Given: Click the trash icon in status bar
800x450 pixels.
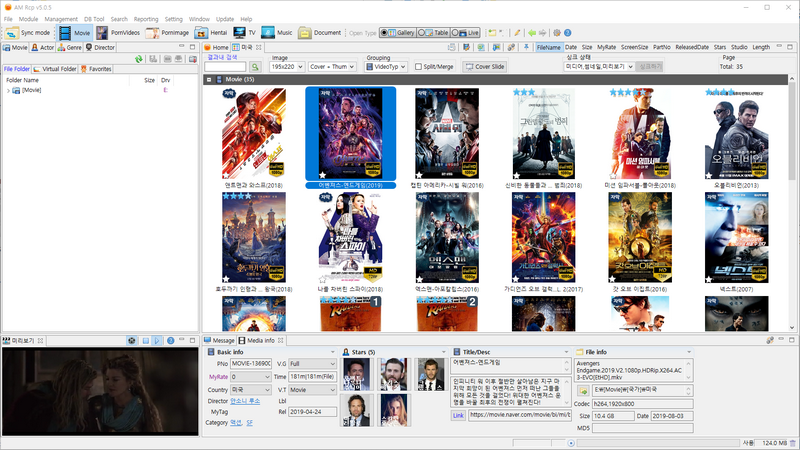Looking at the screenshot, I should [x=793, y=443].
